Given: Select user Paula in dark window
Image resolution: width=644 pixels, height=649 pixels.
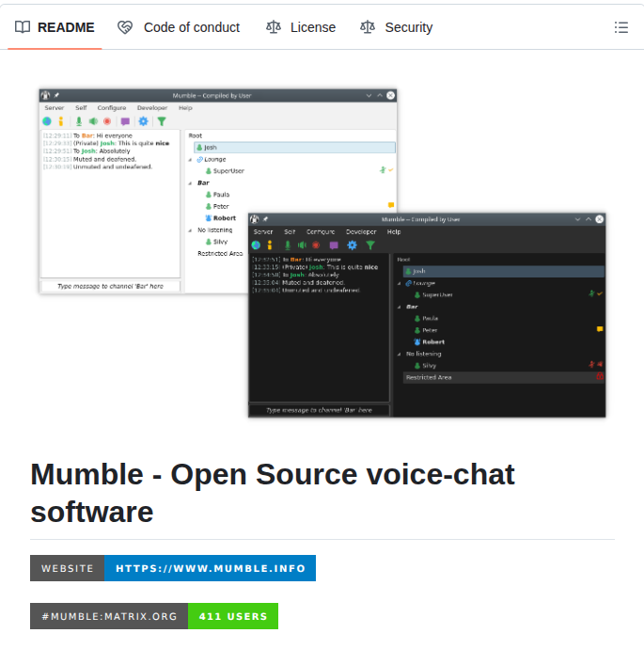Looking at the screenshot, I should point(427,318).
